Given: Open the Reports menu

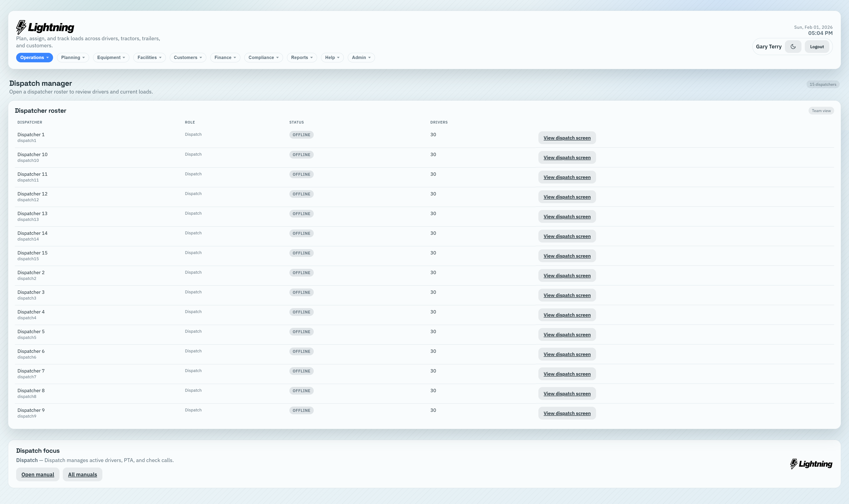Looking at the screenshot, I should tap(301, 57).
